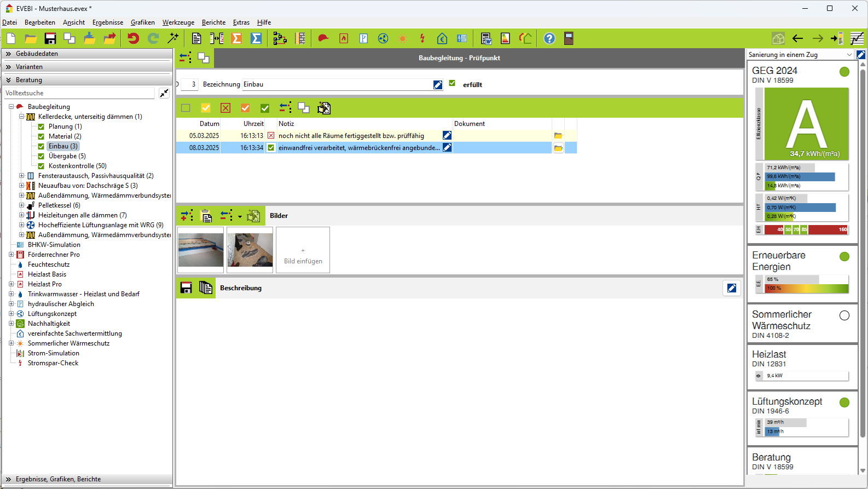Click the blue sigma toolbar icon
Viewport: 868px width, 489px height.
point(256,38)
